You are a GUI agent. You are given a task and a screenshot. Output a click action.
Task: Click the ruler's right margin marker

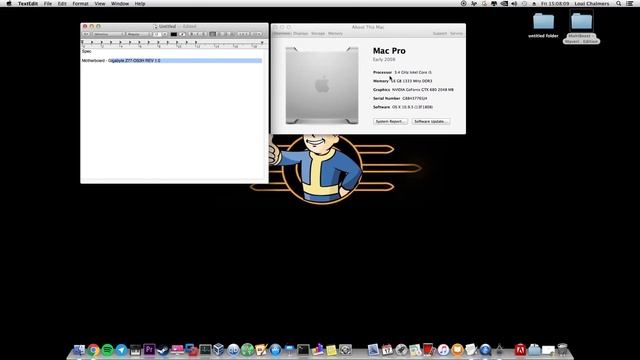point(262,42)
